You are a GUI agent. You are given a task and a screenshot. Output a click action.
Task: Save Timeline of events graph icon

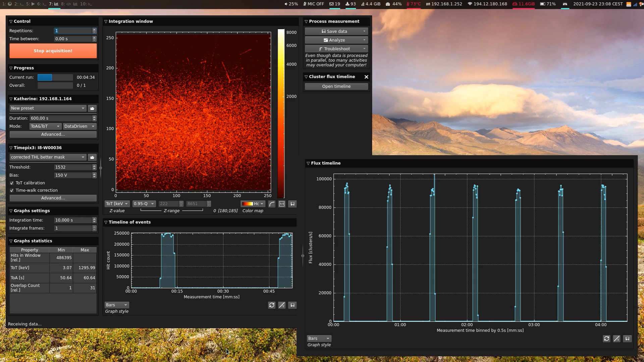point(292,305)
